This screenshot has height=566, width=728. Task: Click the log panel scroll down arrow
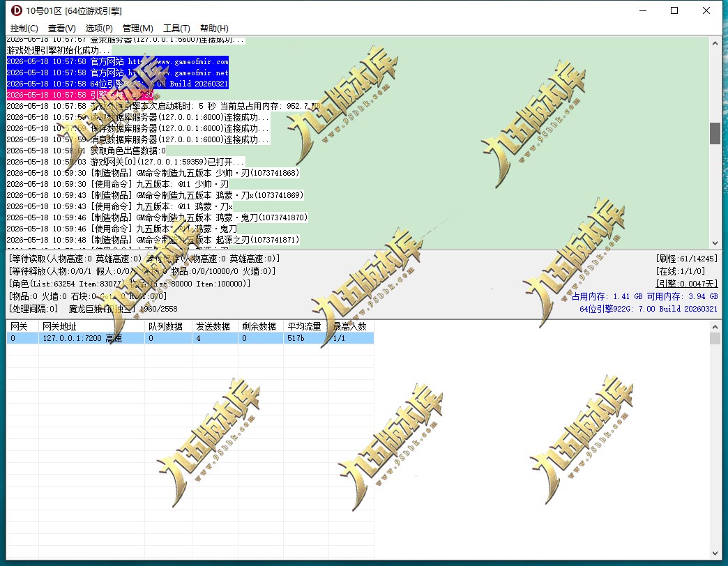pos(715,243)
